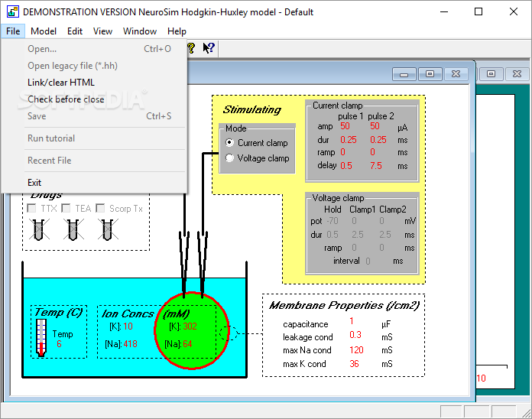Viewport: 532px width, 419px height.
Task: Edit pulse 1 dur value 0.25
Action: pos(349,140)
